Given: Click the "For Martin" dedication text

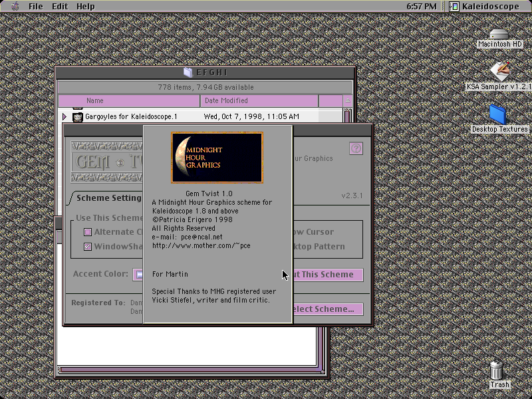Looking at the screenshot, I should pyautogui.click(x=170, y=274).
